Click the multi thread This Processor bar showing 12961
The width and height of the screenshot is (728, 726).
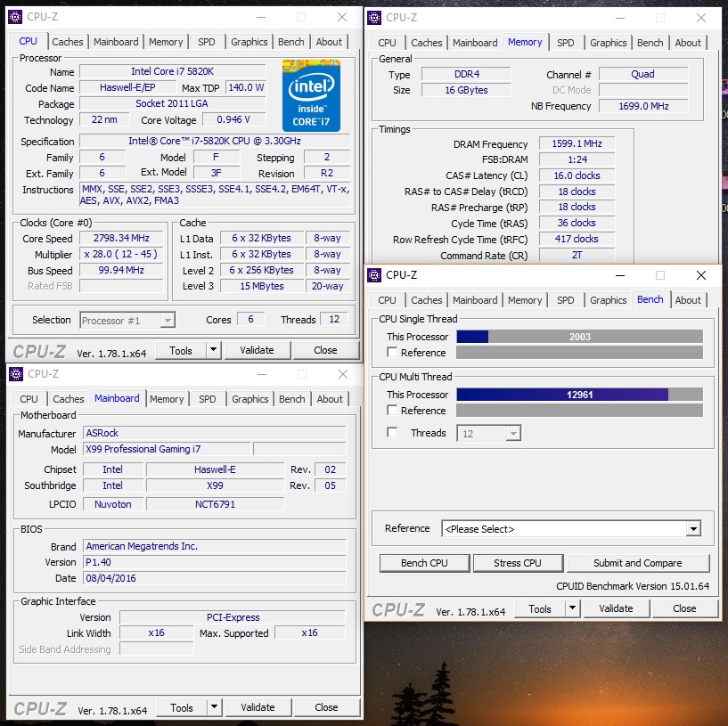579,395
